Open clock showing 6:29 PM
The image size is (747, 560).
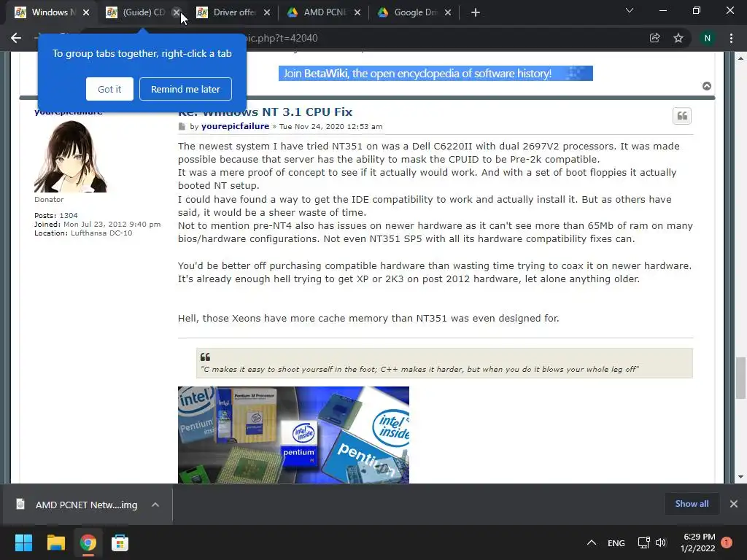698,542
